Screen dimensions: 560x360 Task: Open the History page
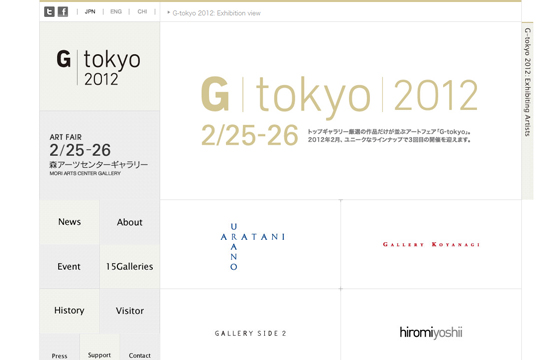[69, 310]
